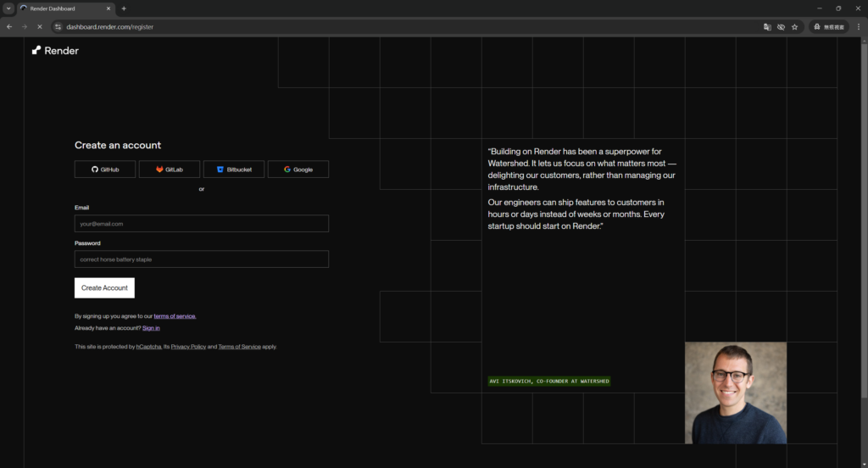Click the page vertical scrollbar
The image size is (868, 468).
[864, 220]
